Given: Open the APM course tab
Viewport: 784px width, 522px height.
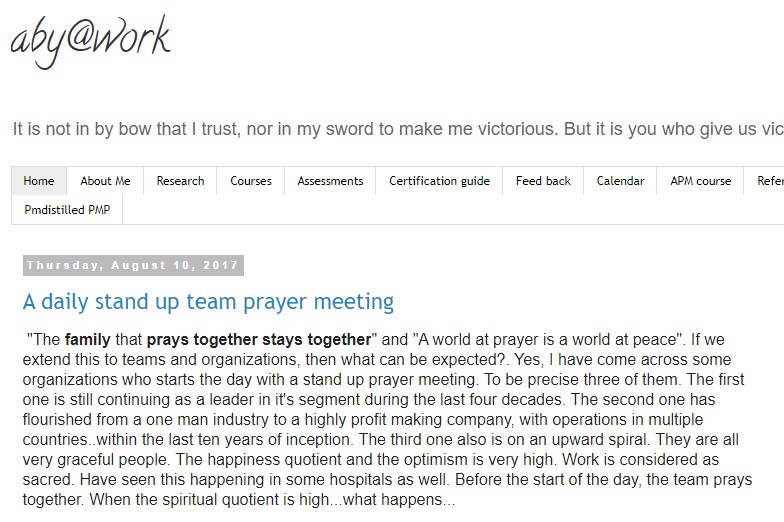Looking at the screenshot, I should coord(700,181).
